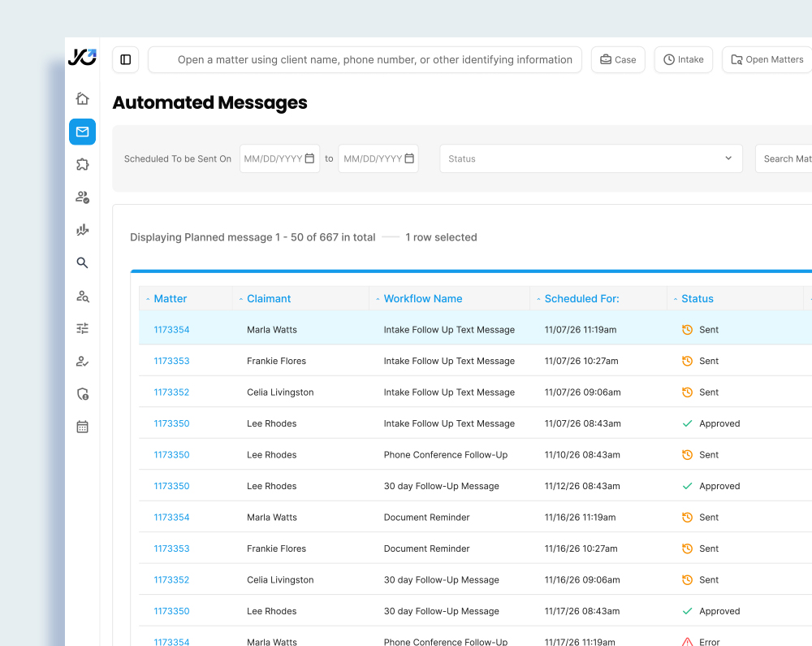This screenshot has width=812, height=646.
Task: Click the open-a-matter search field
Action: [374, 59]
